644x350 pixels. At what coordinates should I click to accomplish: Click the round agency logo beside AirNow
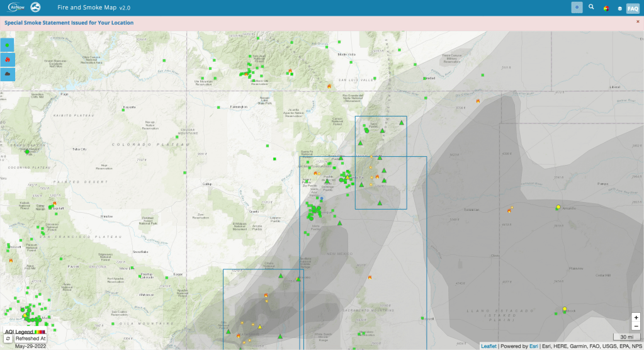click(x=35, y=8)
